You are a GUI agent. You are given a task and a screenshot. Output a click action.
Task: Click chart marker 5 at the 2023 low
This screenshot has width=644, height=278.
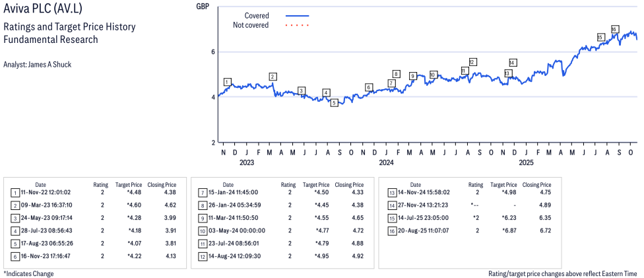335,103
